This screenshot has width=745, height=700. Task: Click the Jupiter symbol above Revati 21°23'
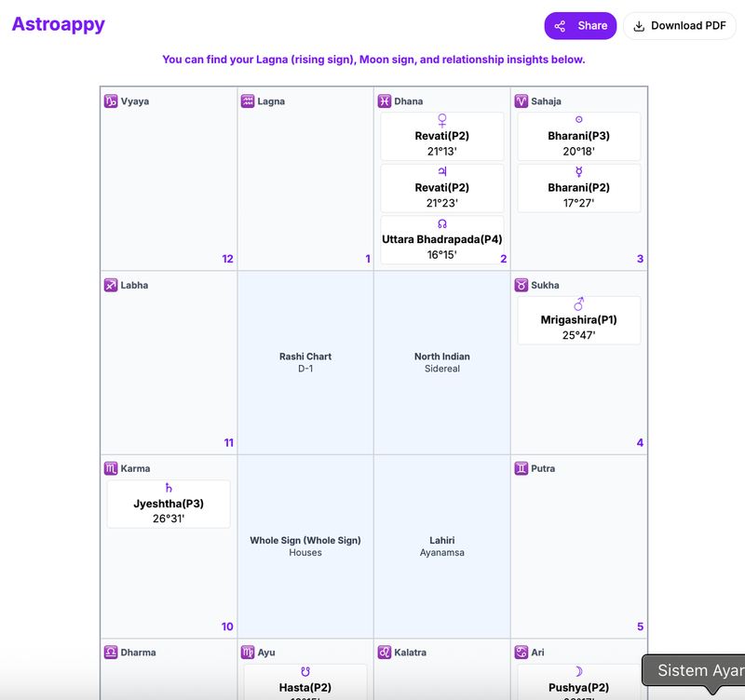(x=441, y=171)
